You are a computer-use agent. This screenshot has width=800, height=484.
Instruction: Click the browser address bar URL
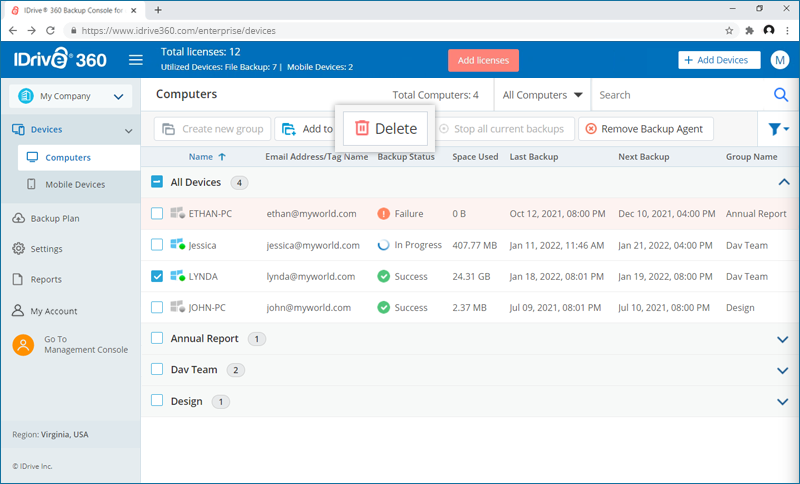click(x=179, y=31)
